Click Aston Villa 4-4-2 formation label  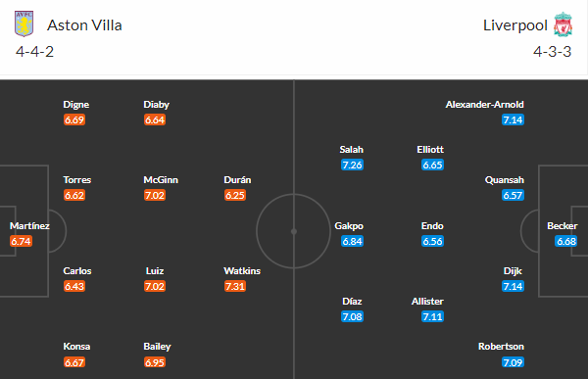click(34, 52)
